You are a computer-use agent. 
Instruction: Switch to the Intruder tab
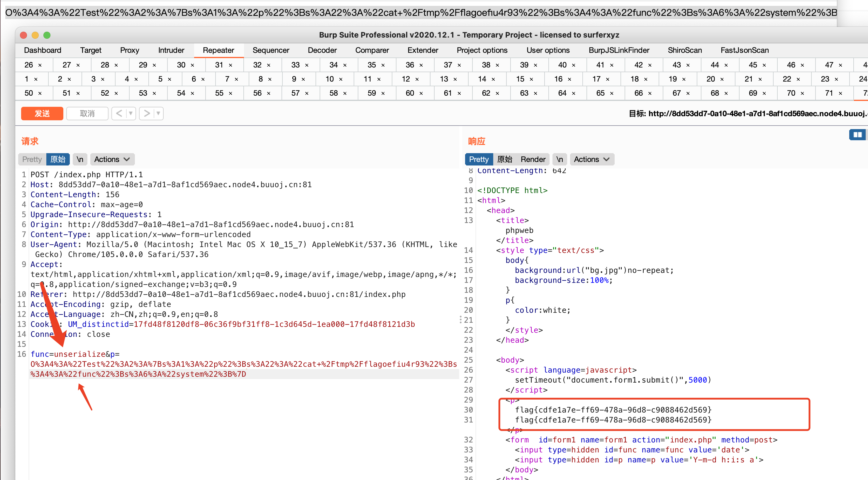(171, 50)
